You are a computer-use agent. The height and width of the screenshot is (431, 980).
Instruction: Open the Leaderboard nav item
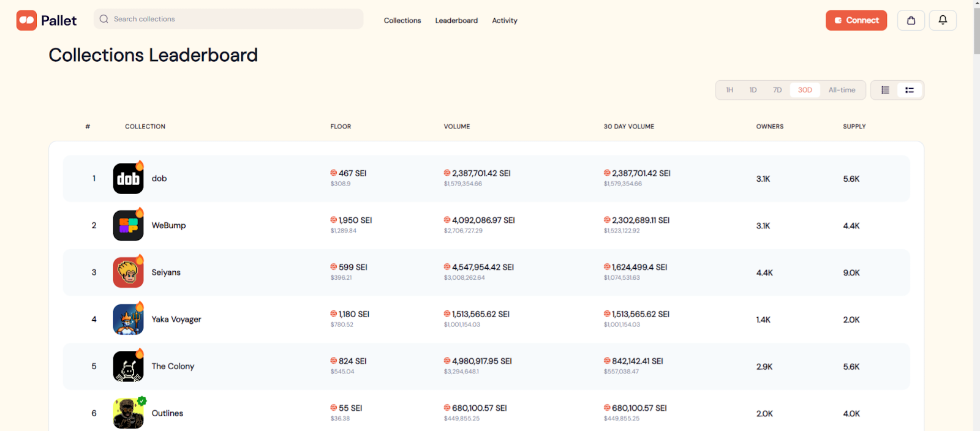(x=456, y=20)
